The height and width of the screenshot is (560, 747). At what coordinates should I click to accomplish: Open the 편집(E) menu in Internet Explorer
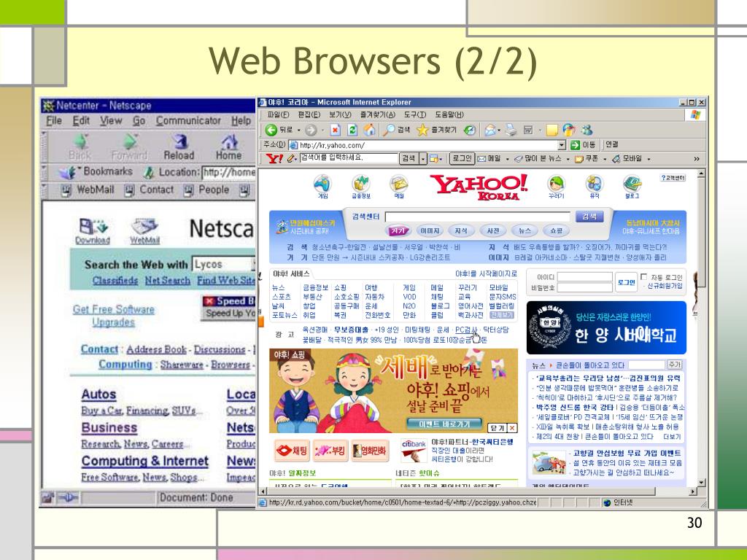(x=309, y=114)
